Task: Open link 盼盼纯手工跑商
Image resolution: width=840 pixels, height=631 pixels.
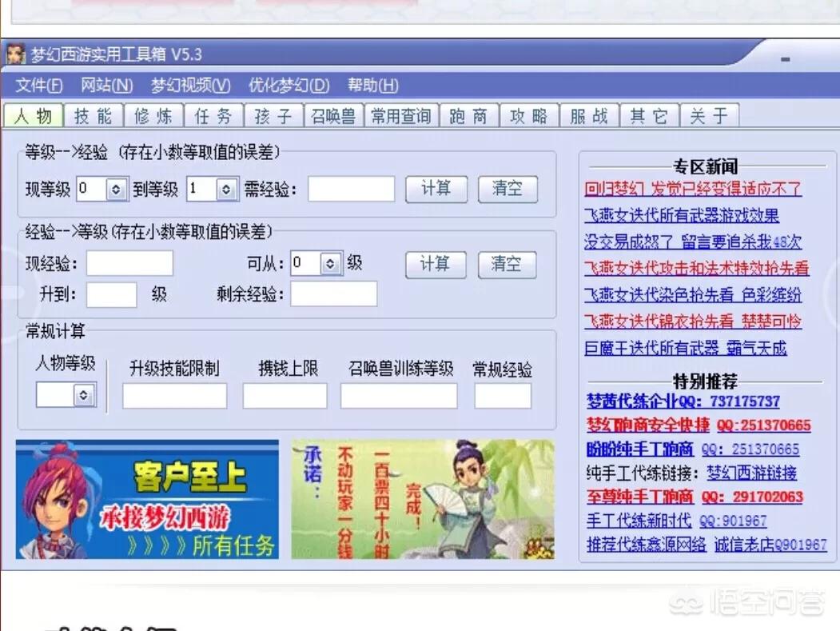Action: [639, 449]
